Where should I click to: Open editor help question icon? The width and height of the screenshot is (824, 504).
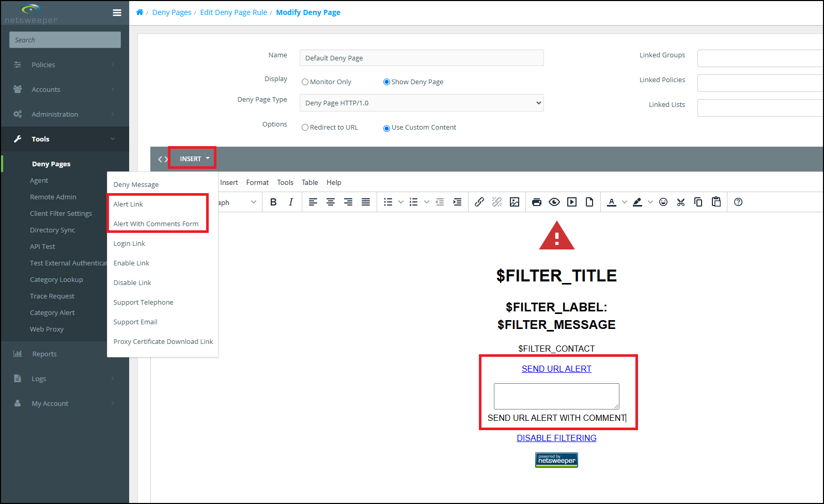point(738,202)
